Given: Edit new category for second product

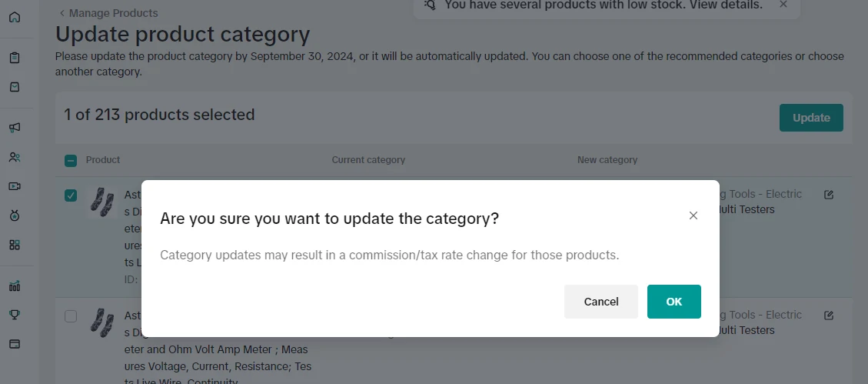Looking at the screenshot, I should point(829,316).
